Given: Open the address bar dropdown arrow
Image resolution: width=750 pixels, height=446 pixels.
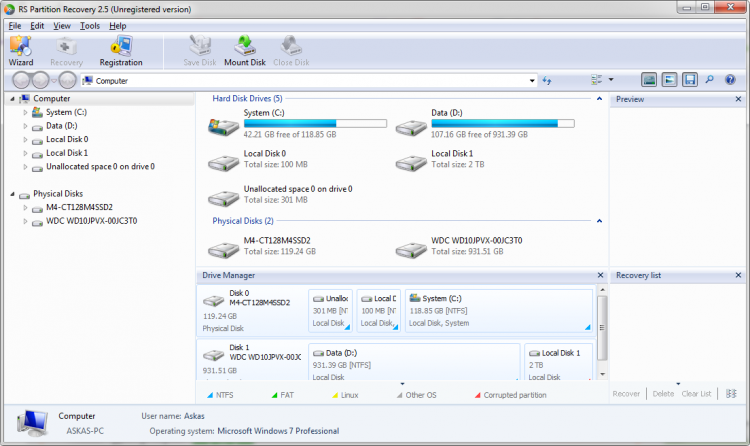Looking at the screenshot, I should point(532,81).
